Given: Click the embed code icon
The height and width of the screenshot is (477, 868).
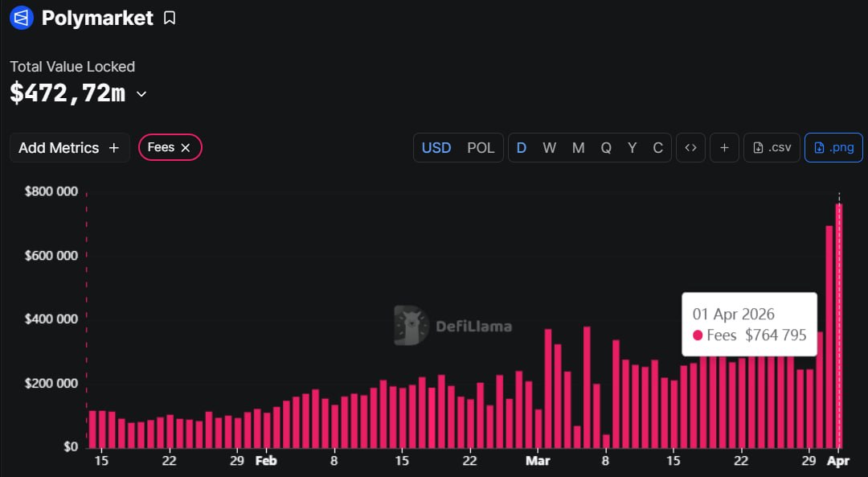Looking at the screenshot, I should 690,148.
